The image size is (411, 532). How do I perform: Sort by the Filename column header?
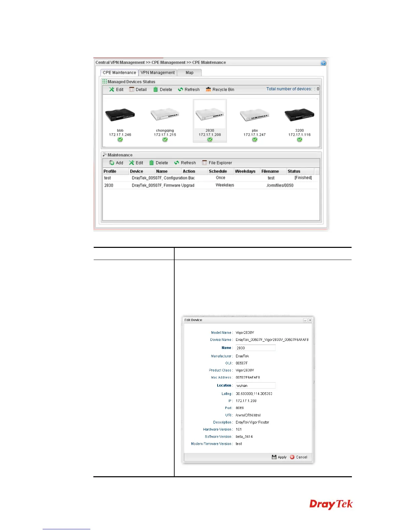(x=274, y=171)
